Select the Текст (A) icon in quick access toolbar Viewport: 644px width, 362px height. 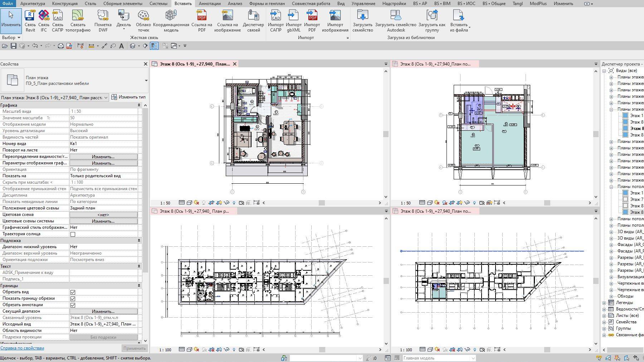[x=122, y=46]
